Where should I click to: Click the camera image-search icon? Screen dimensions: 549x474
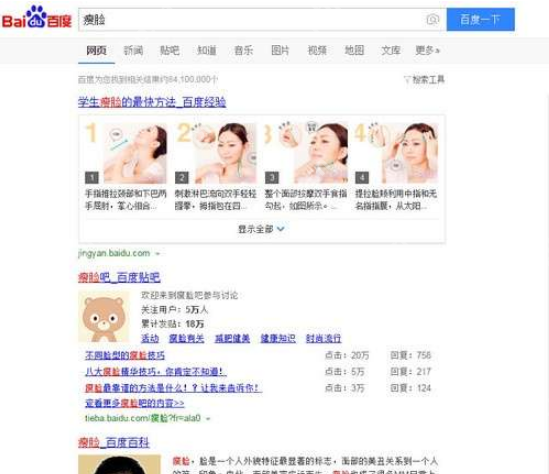(432, 20)
